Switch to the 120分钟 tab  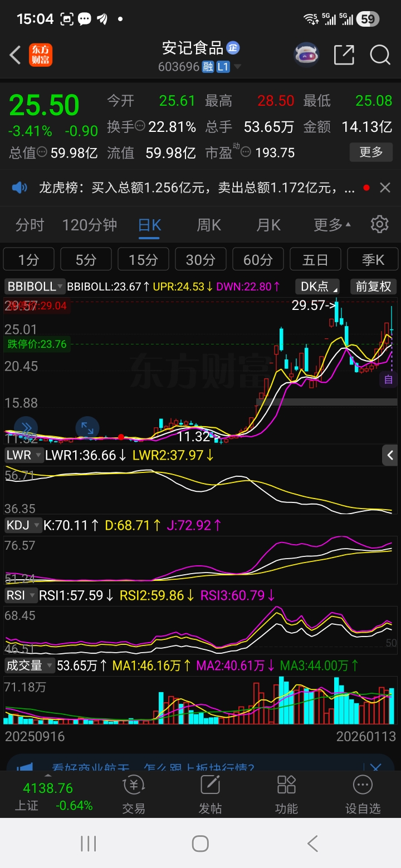tap(90, 225)
